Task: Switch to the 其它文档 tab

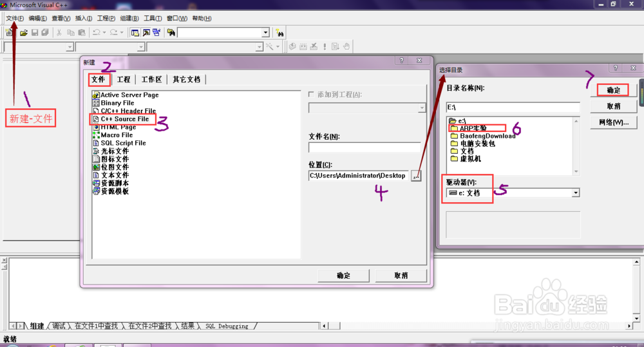Action: click(187, 79)
